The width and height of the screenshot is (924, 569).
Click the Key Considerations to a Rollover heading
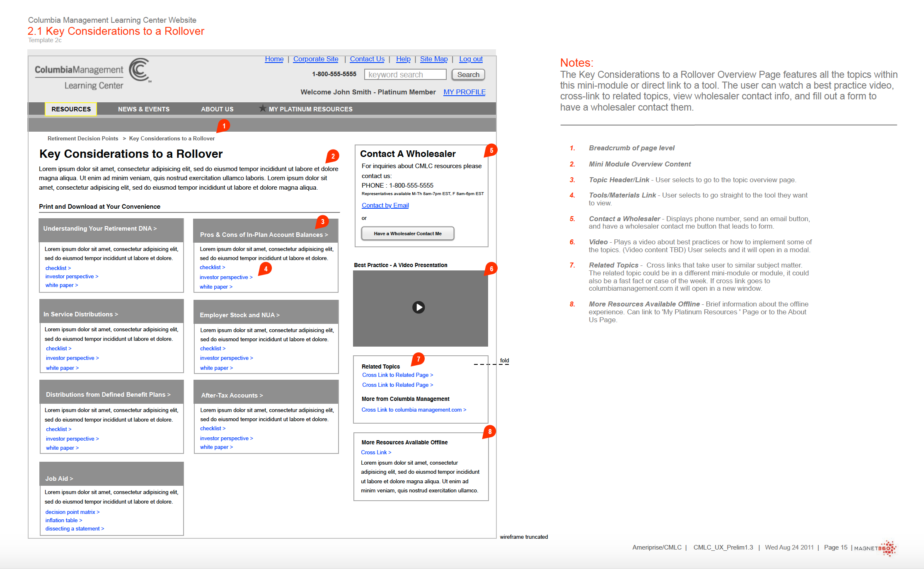[x=131, y=154]
